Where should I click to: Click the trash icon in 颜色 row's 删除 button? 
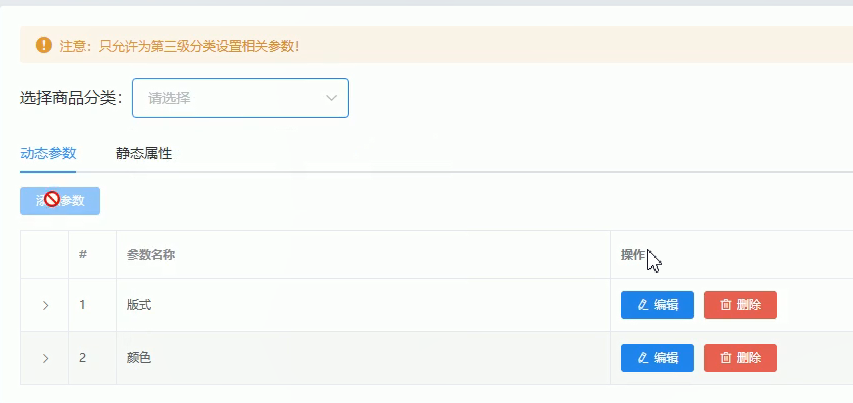pos(726,358)
